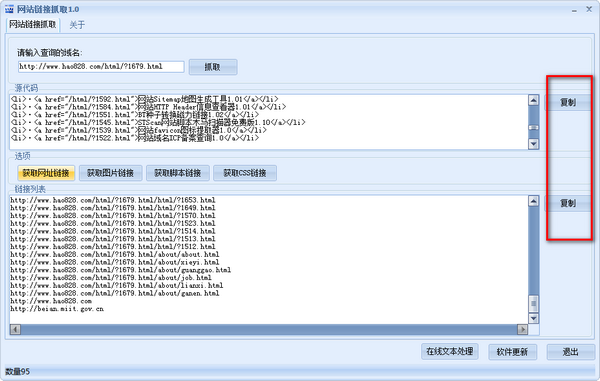Viewport: 600px width, 381px height.
Task: Click the link list vertical scrollbar thumb
Action: point(533,304)
